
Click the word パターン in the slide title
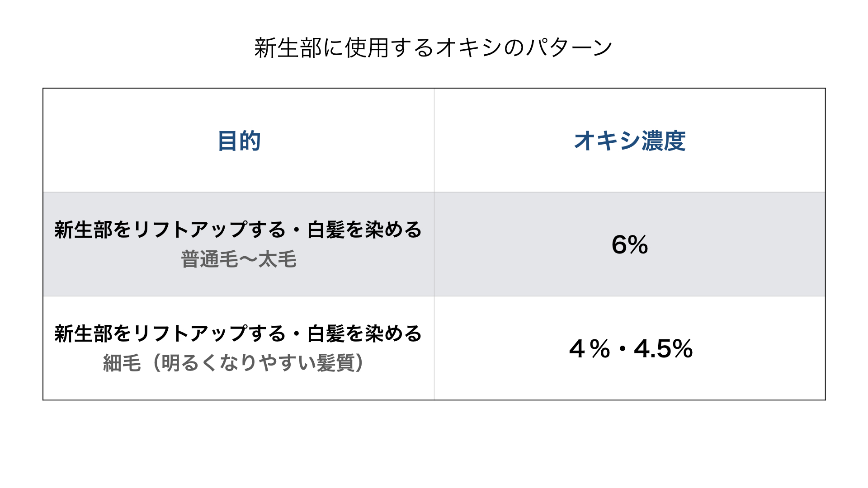[568, 48]
